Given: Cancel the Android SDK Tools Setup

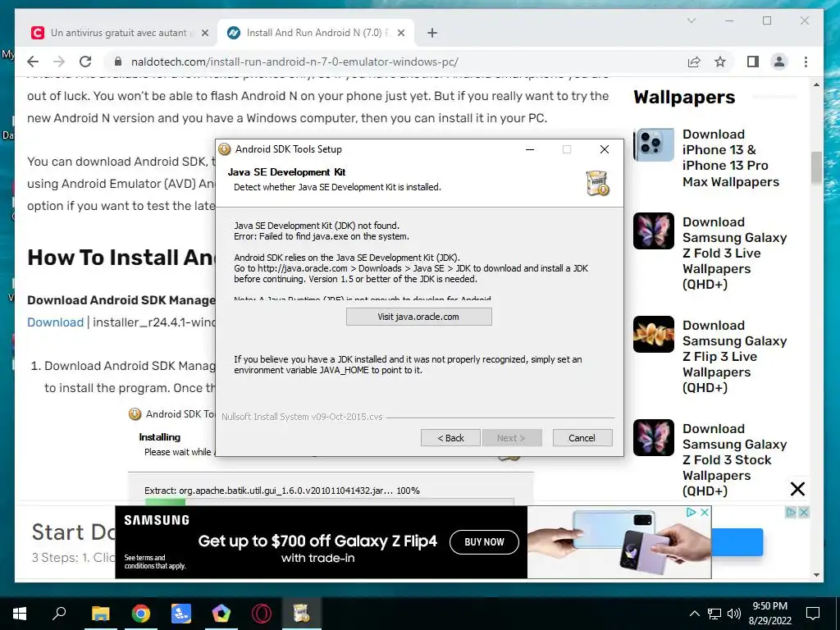Looking at the screenshot, I should [582, 438].
